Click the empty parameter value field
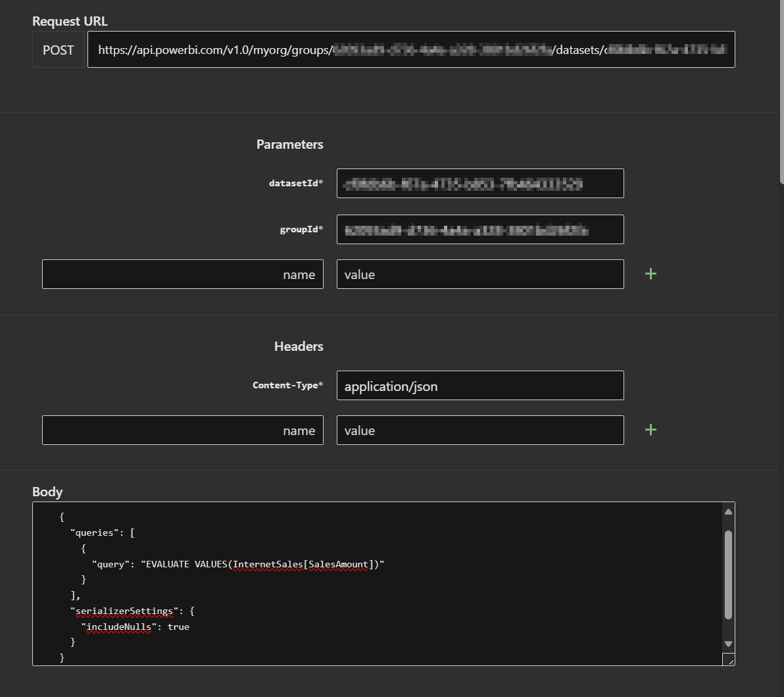The height and width of the screenshot is (697, 784). pyautogui.click(x=479, y=274)
